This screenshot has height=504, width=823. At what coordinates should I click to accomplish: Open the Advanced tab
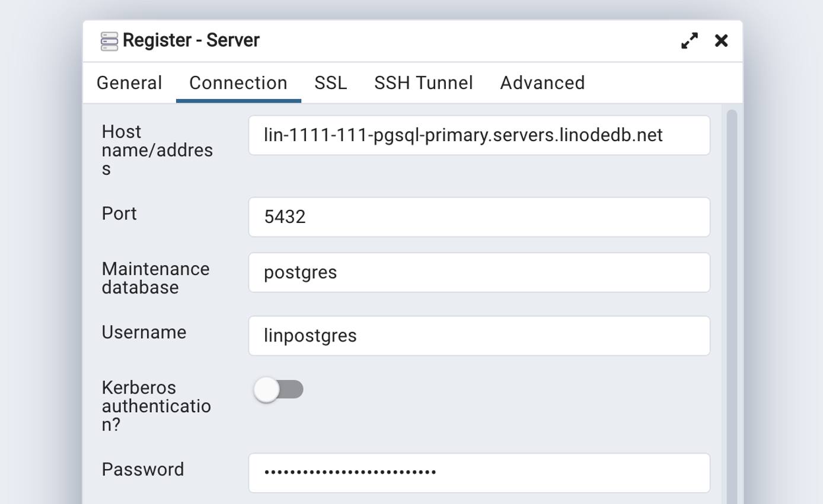[541, 83]
